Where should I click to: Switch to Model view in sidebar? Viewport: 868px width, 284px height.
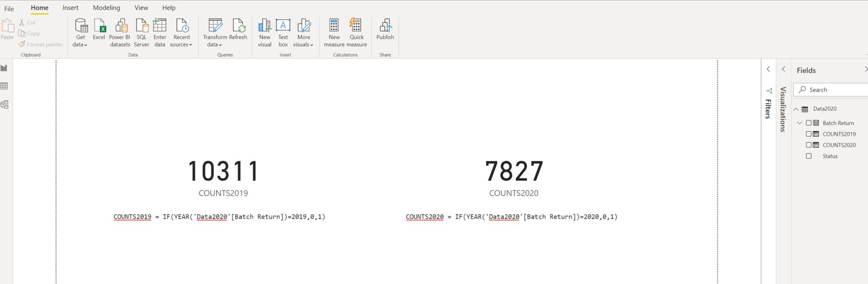point(5,105)
